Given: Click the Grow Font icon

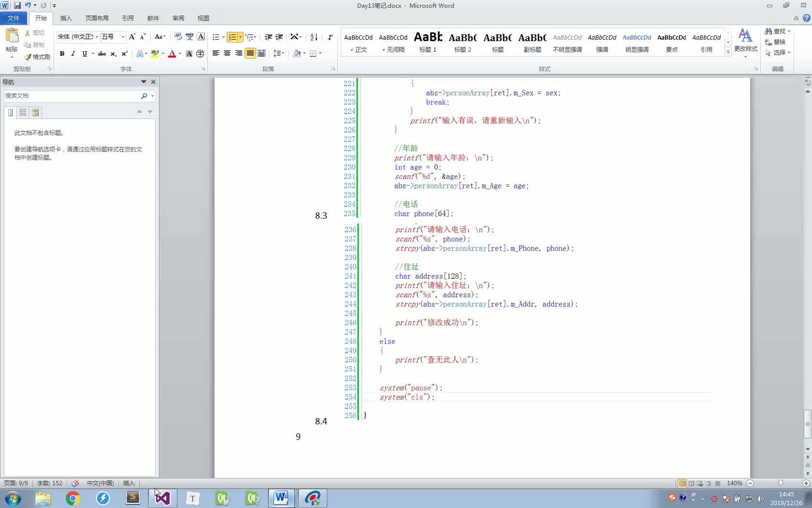Looking at the screenshot, I should pos(132,37).
